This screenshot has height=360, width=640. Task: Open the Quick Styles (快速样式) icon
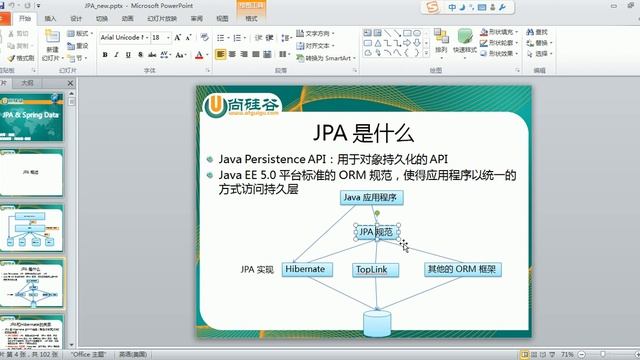point(465,36)
